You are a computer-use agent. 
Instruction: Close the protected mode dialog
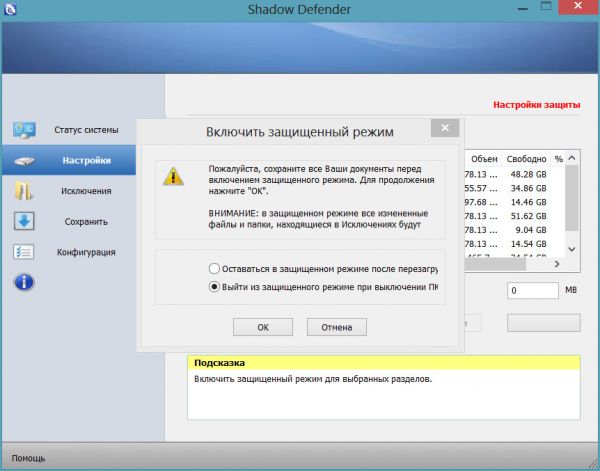tap(445, 128)
